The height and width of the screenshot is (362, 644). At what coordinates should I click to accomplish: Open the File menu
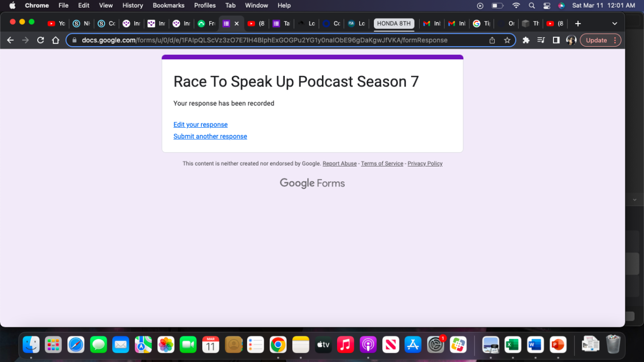[63, 6]
